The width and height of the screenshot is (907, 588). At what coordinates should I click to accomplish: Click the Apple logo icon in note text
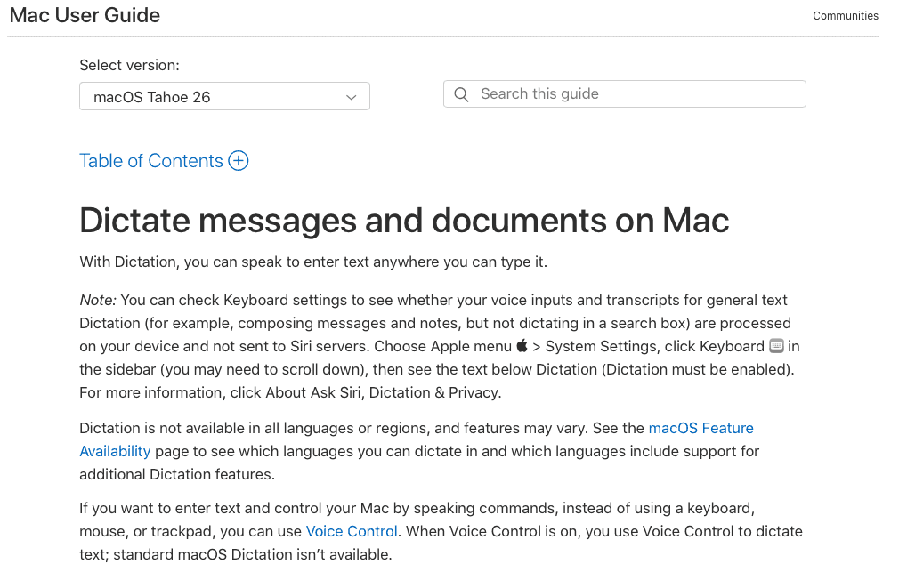click(x=522, y=346)
